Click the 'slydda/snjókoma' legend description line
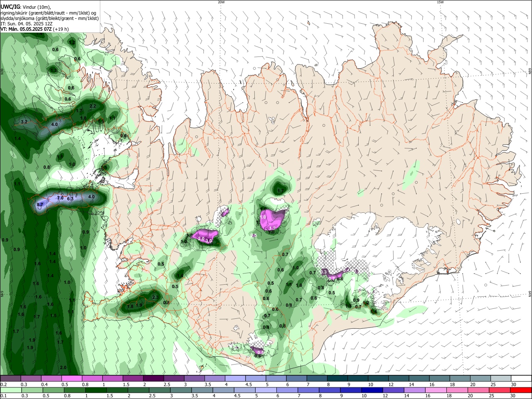Viewport: 532px width, 399px height. (49, 18)
